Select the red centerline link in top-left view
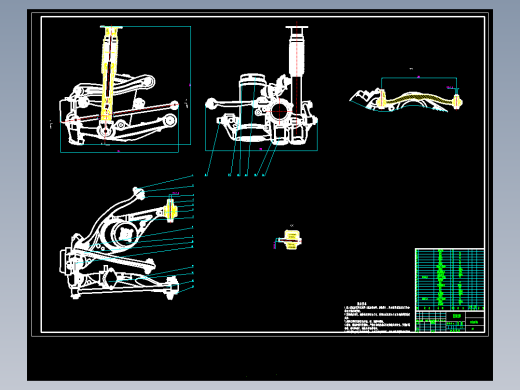520x390 pixels. [x=119, y=114]
